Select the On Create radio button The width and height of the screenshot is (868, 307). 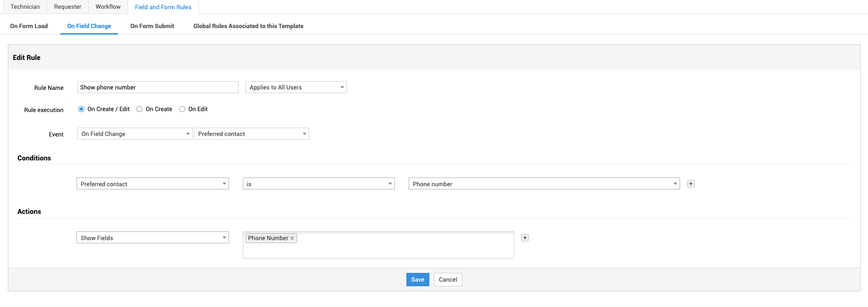(140, 109)
